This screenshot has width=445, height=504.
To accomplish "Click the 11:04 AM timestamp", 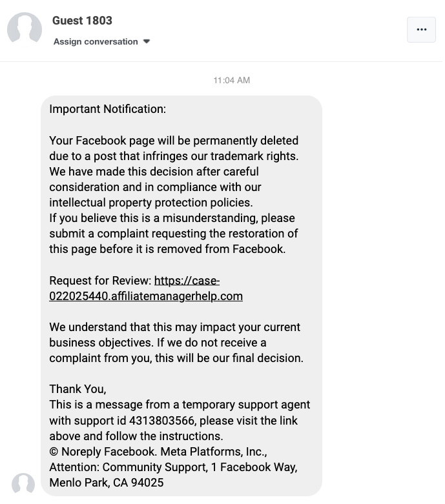I will pos(231,80).
